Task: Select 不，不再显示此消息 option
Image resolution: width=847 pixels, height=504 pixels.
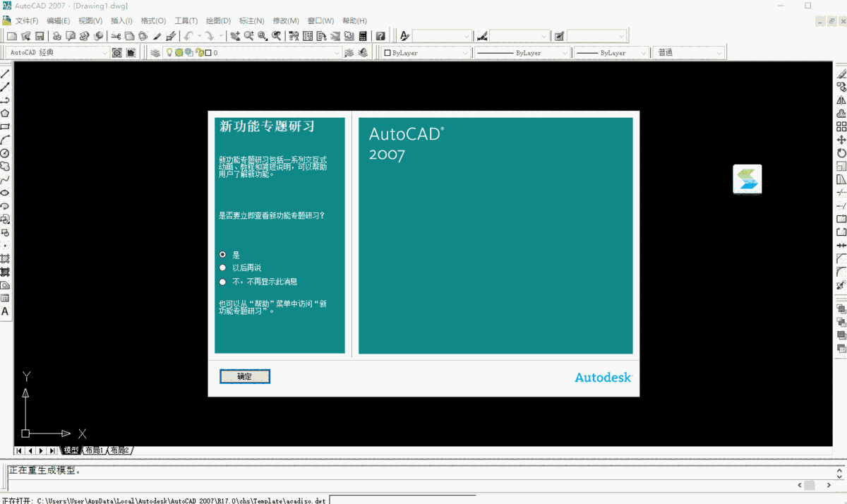Action: coord(223,281)
